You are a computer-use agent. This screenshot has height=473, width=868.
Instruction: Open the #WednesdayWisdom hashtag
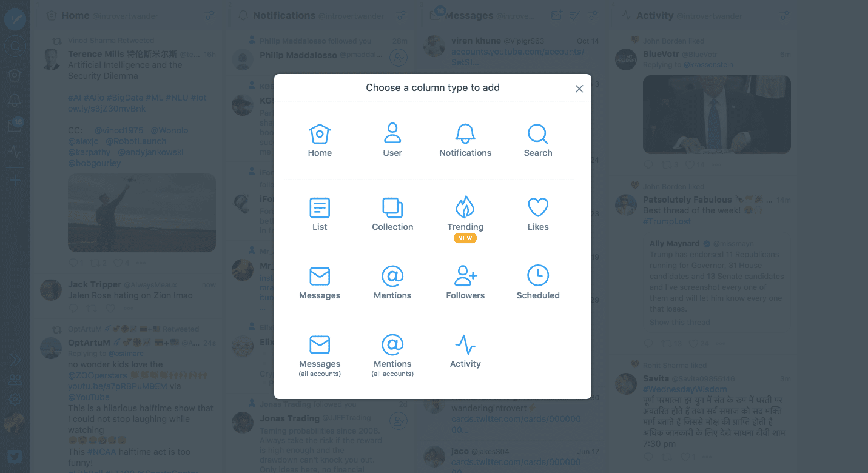click(x=685, y=389)
